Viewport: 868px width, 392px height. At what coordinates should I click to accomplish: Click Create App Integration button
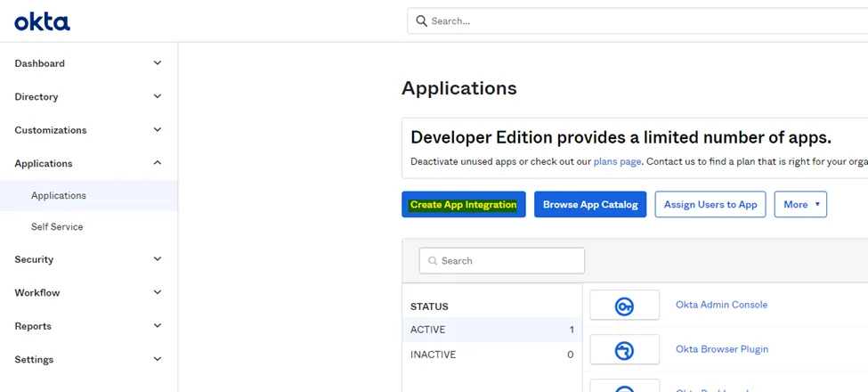pyautogui.click(x=463, y=204)
